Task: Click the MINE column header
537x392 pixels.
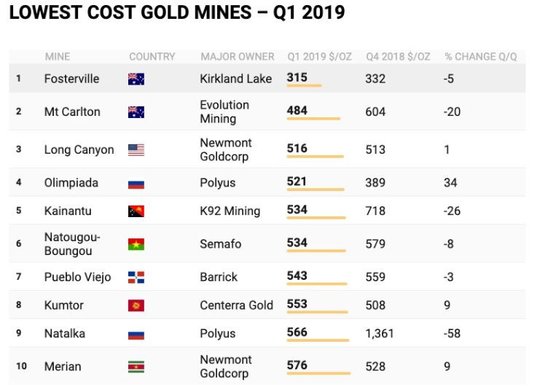Action: click(58, 57)
